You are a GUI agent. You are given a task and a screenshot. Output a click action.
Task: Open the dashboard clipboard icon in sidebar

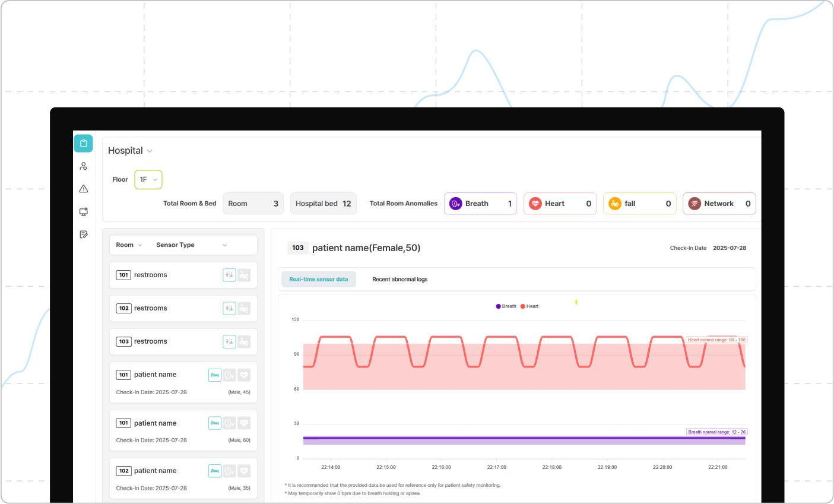[x=83, y=143]
